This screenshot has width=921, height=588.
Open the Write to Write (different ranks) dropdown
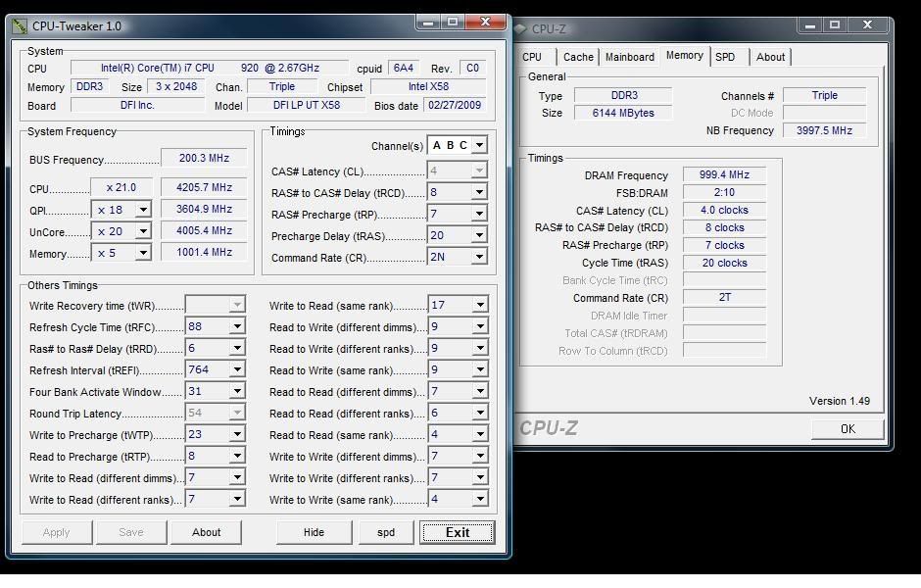(480, 477)
